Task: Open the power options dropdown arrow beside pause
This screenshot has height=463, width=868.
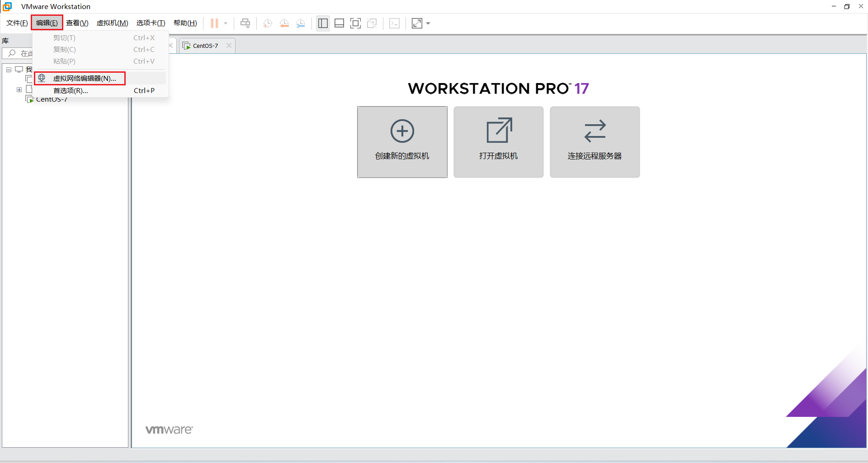Action: (226, 23)
